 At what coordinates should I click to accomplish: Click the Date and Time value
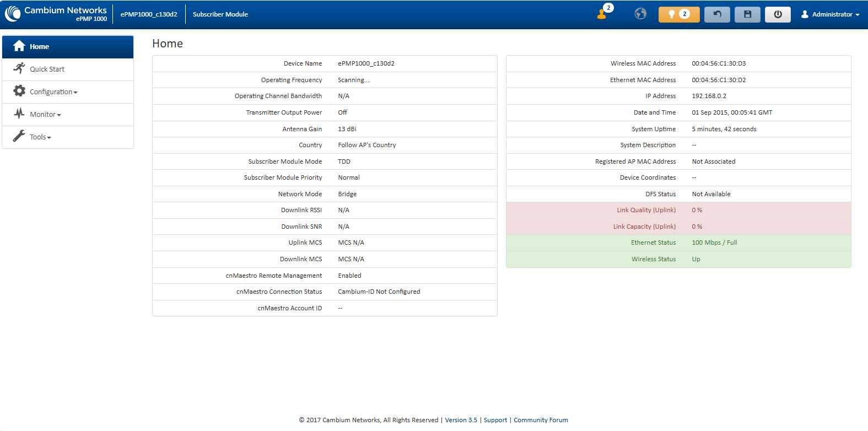point(732,112)
